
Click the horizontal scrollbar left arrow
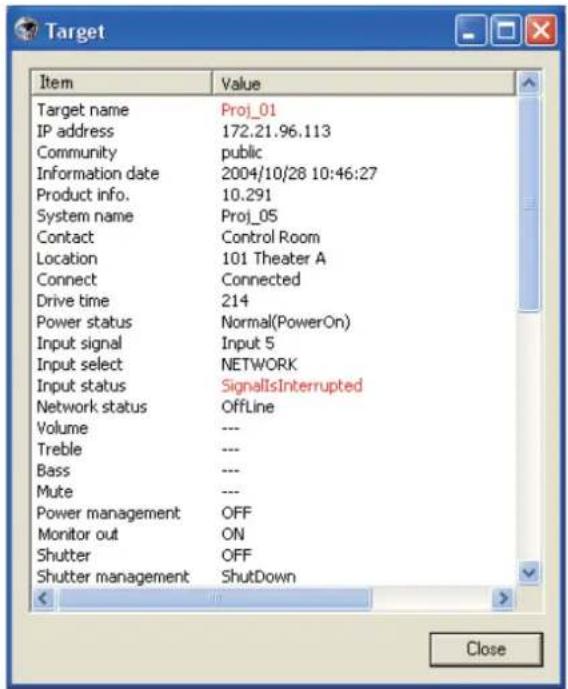click(x=43, y=598)
